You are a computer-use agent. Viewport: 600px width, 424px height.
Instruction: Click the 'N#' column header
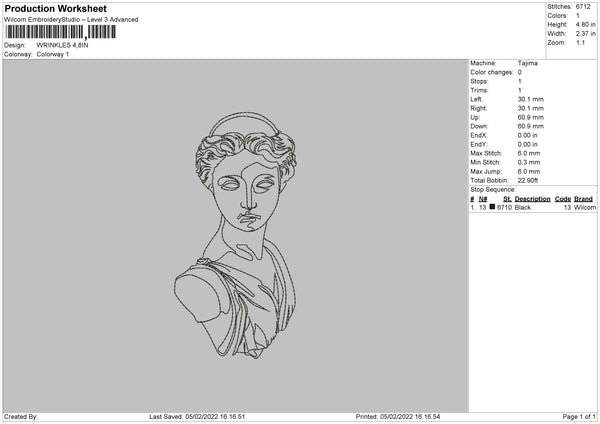pos(483,199)
